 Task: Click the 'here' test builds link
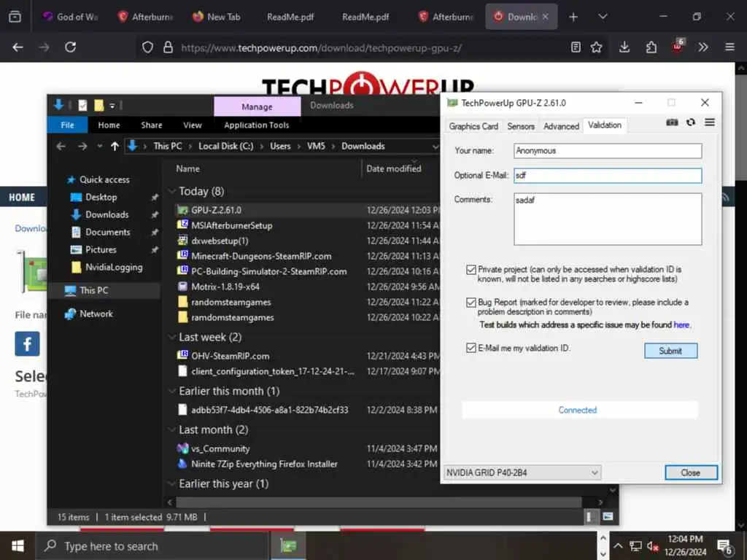pyautogui.click(x=681, y=324)
